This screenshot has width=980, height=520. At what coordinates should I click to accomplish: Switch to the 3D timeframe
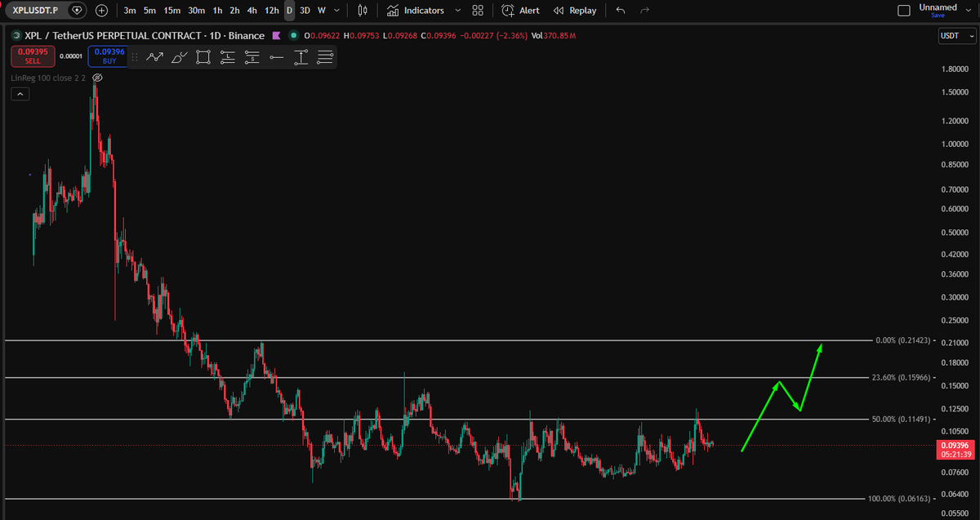point(305,11)
